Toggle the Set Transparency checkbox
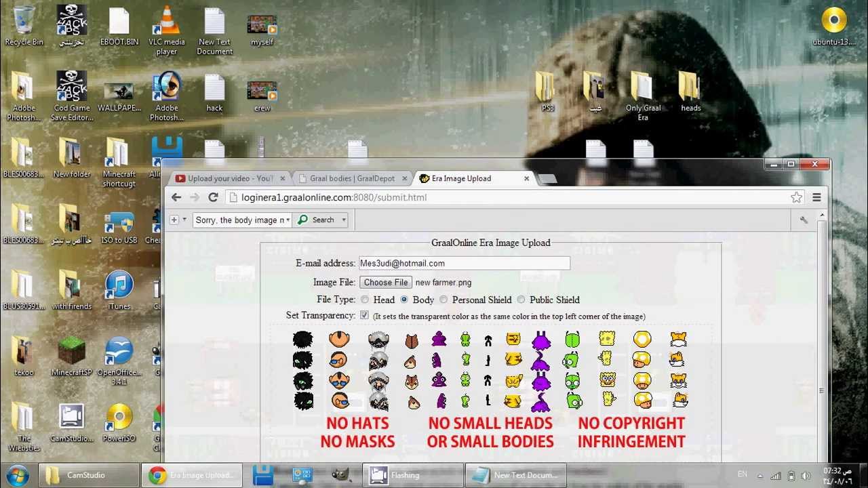Viewport: 868px width, 488px height. coord(364,315)
